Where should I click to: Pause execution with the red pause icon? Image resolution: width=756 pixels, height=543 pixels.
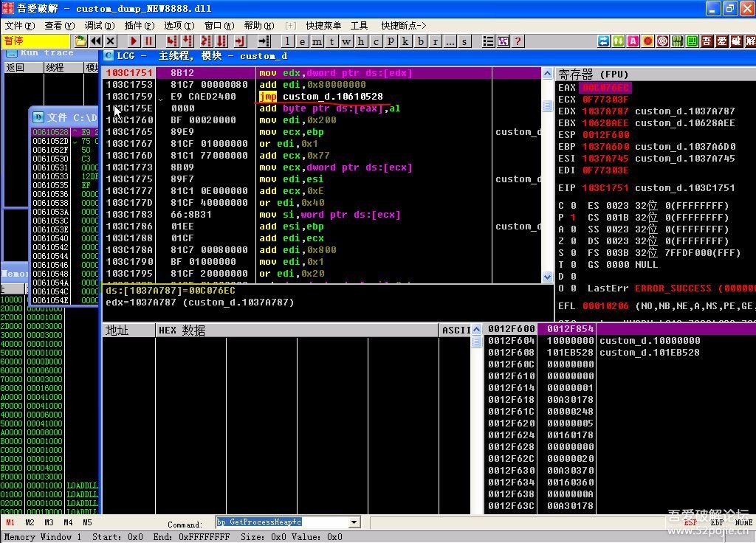click(148, 41)
